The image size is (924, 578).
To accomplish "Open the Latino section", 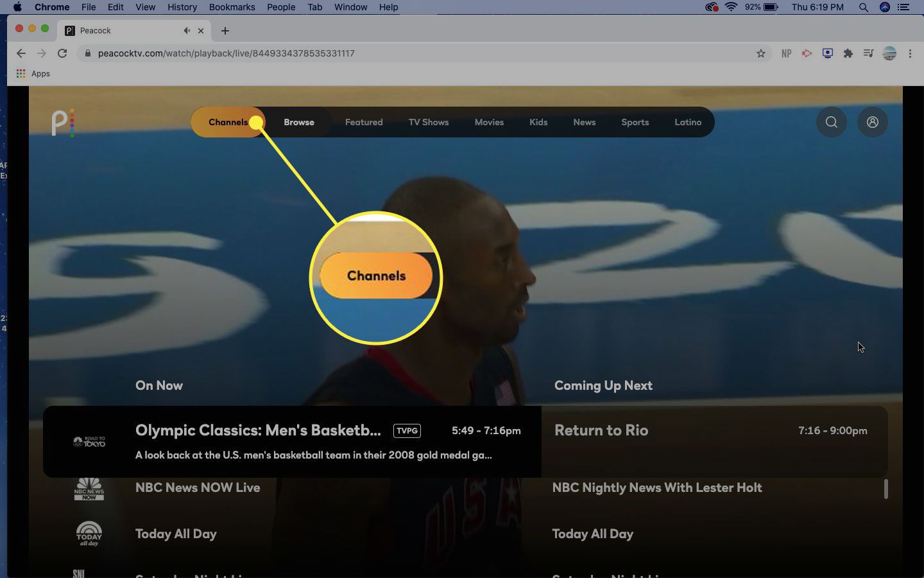I will coord(688,122).
